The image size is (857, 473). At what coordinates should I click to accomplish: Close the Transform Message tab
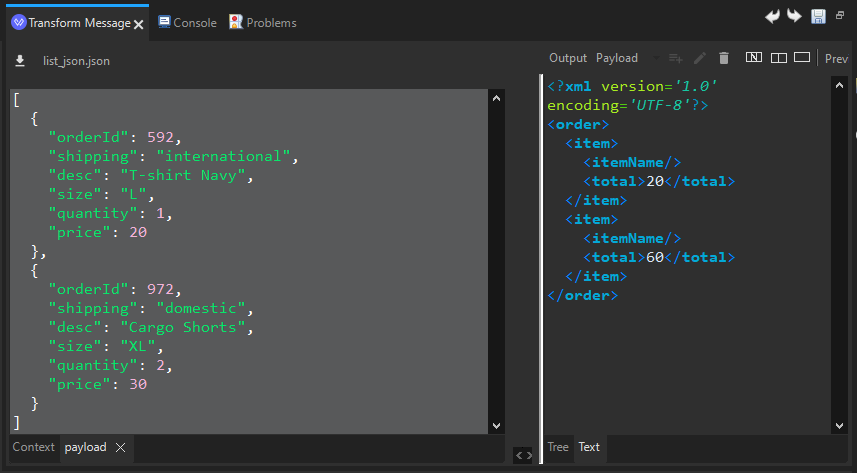tap(139, 25)
